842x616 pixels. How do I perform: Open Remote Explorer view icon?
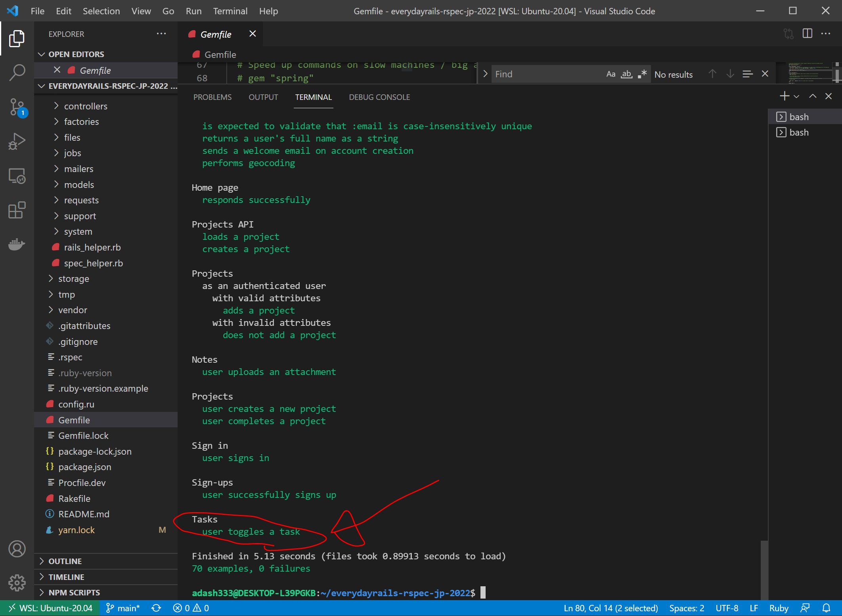pos(17,176)
